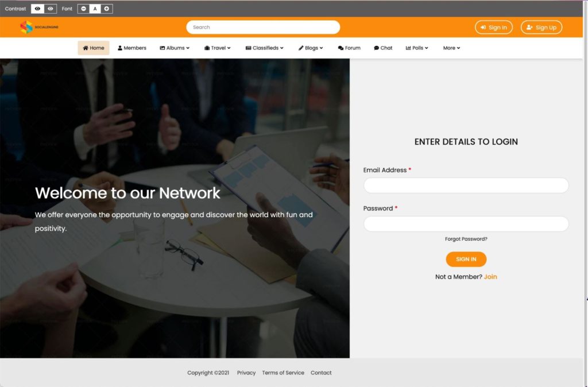This screenshot has width=588, height=387.
Task: Open the Forgot Password link
Action: (x=466, y=239)
